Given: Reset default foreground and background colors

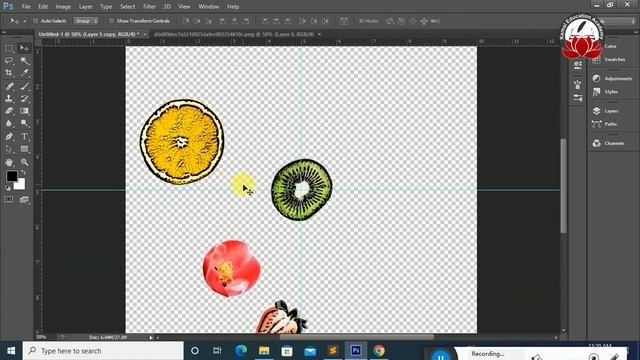Looking at the screenshot, I should point(8,188).
